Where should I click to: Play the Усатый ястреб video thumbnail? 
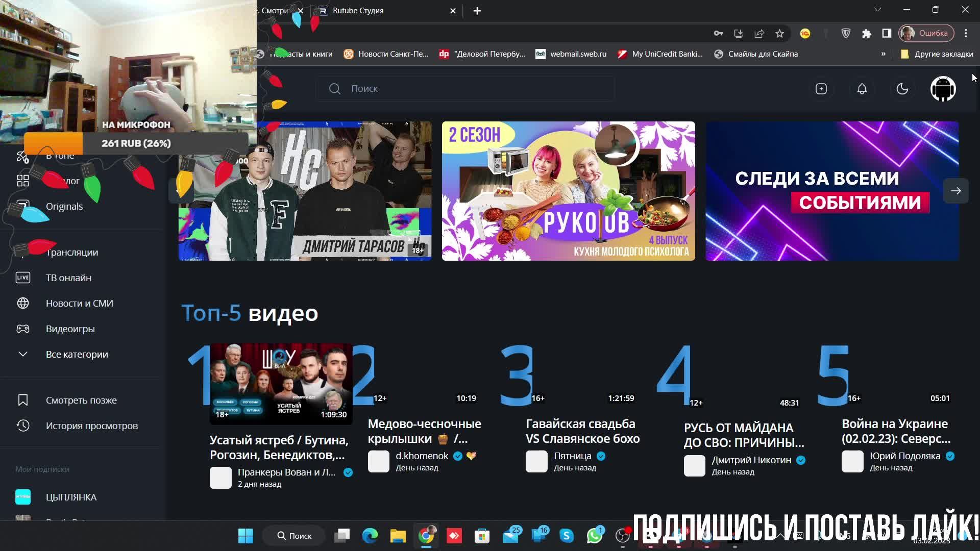point(281,384)
